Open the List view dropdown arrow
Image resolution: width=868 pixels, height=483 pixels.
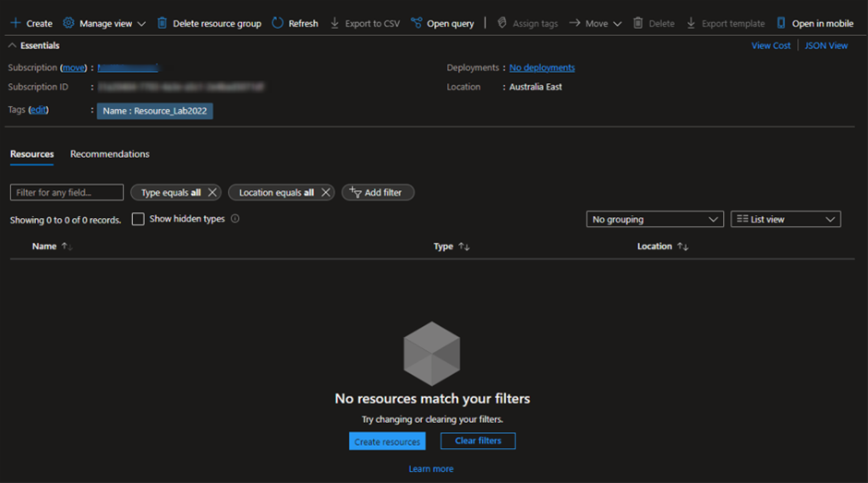[830, 220]
